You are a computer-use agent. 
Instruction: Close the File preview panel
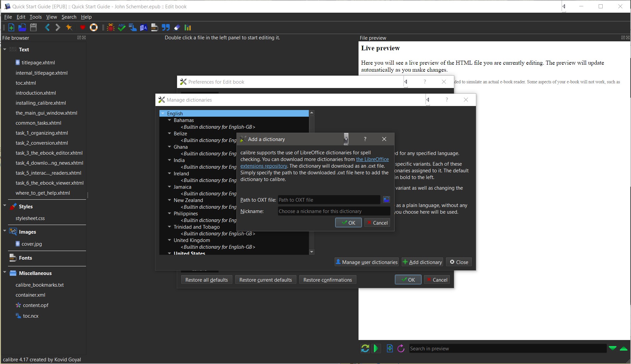[628, 38]
